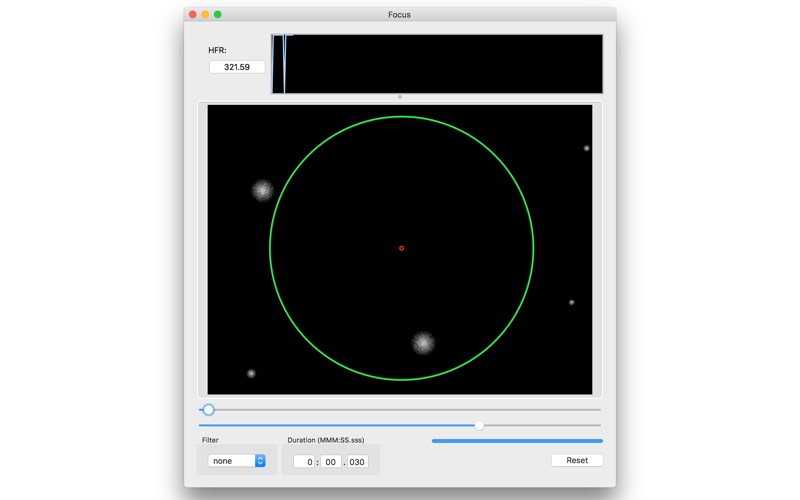Click the Duration minutes field

305,462
